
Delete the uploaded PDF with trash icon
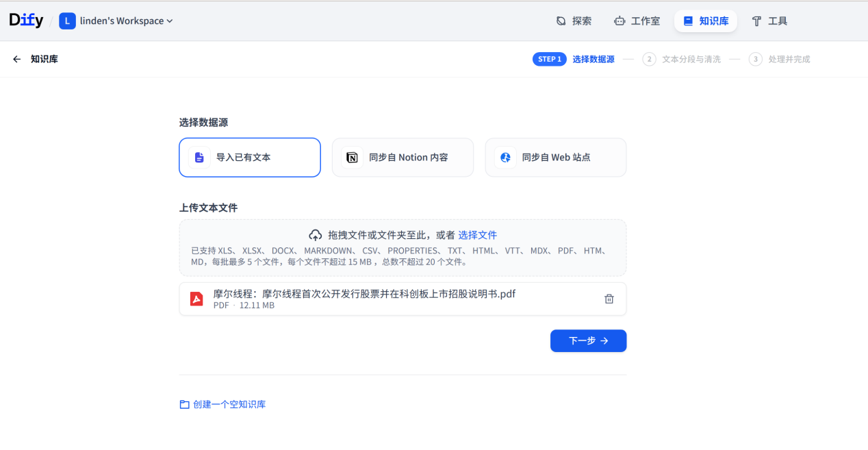point(609,299)
